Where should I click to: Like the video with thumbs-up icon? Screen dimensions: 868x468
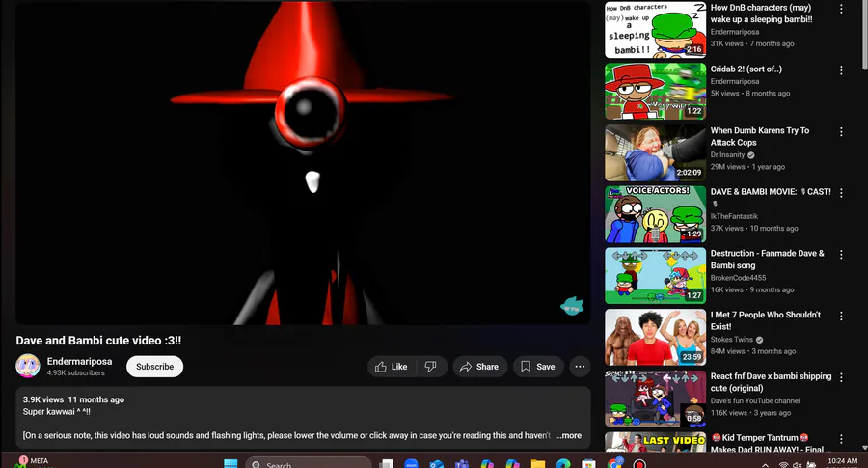pyautogui.click(x=392, y=367)
